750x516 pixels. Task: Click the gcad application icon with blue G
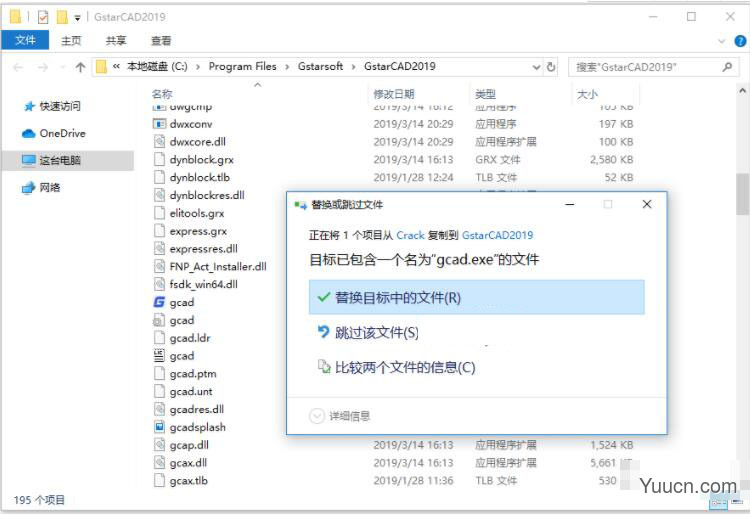[159, 302]
